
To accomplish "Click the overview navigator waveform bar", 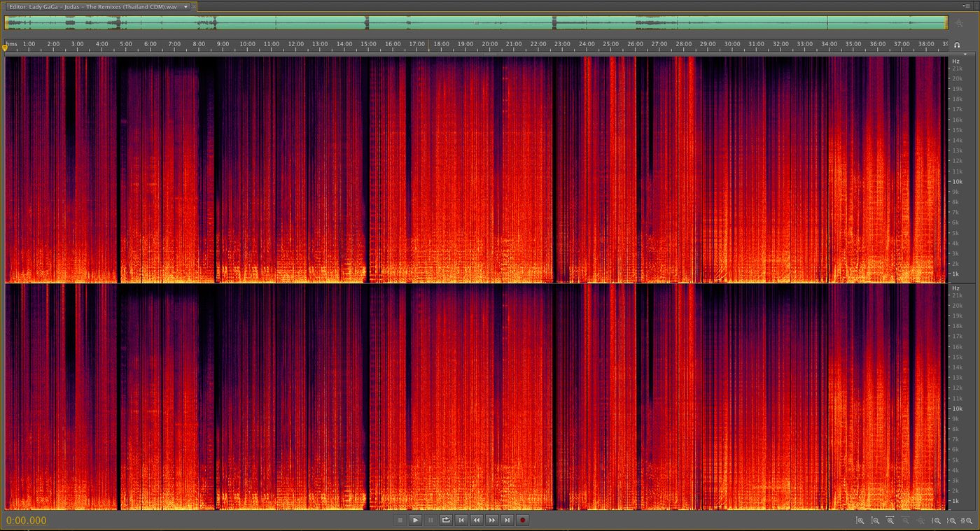I will point(476,23).
